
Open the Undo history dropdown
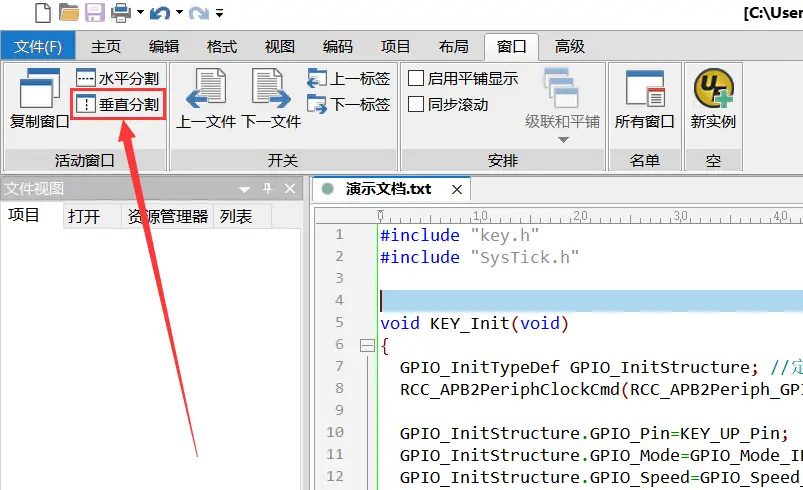pos(179,12)
